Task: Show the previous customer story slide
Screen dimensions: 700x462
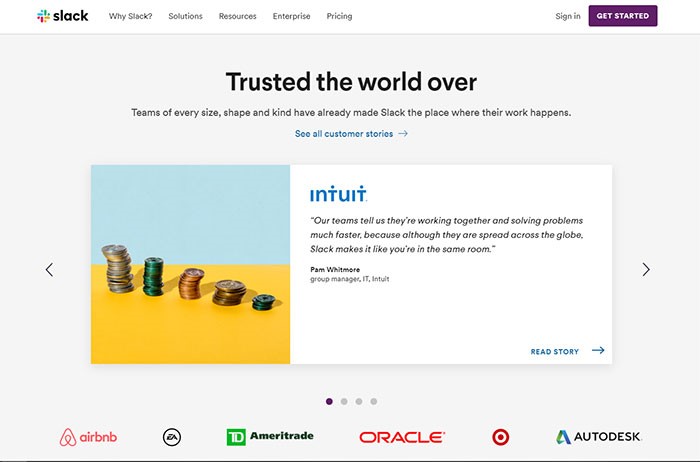Action: 49,269
